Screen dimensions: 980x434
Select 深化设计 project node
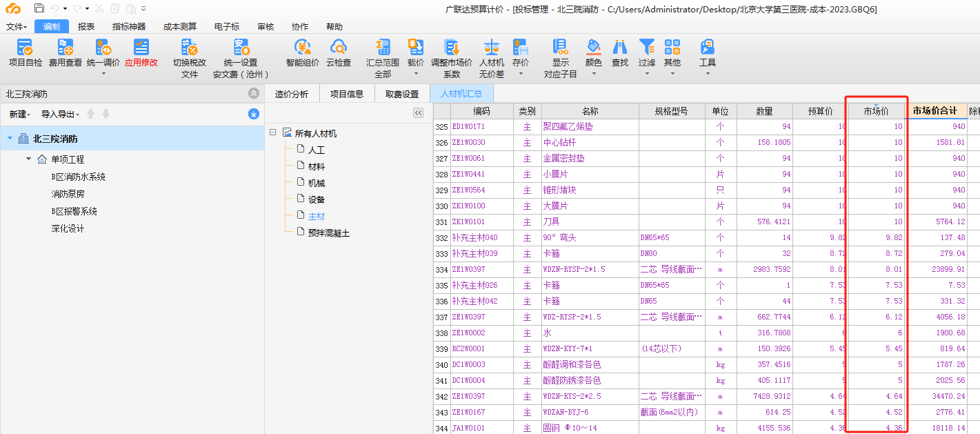(68, 228)
